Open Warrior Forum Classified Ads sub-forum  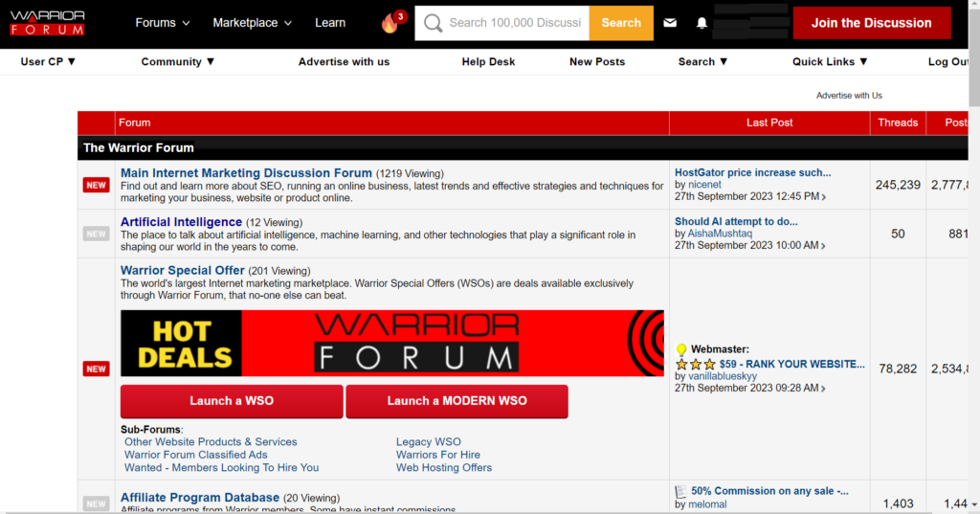195,456
